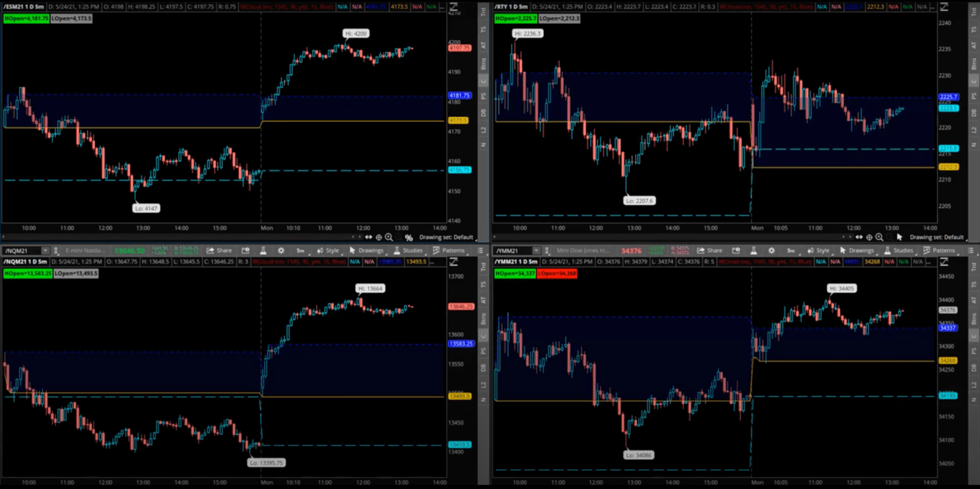Select the Trd side tab on /RTY chart
This screenshot has height=489, width=980.
[974, 11]
